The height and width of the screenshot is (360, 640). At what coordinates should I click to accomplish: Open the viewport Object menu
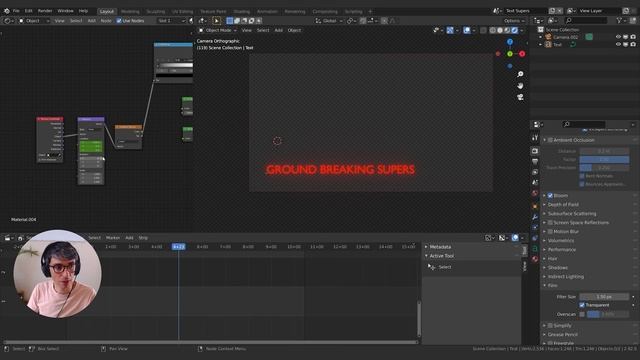294,30
